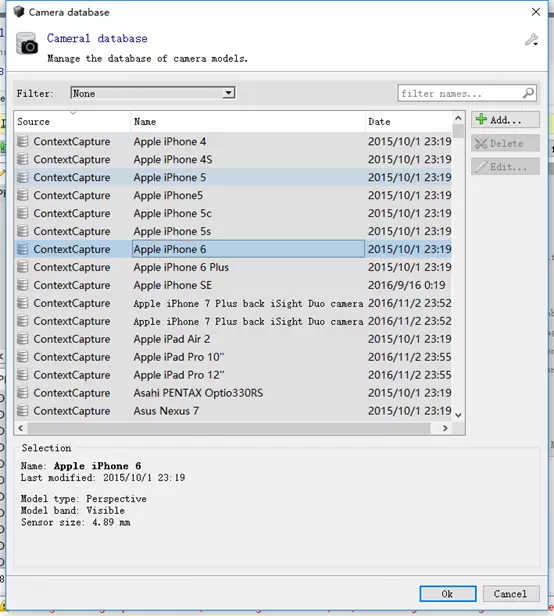Select the Apple iPhone 5s entry
Screen dimensions: 554x616
[172, 231]
